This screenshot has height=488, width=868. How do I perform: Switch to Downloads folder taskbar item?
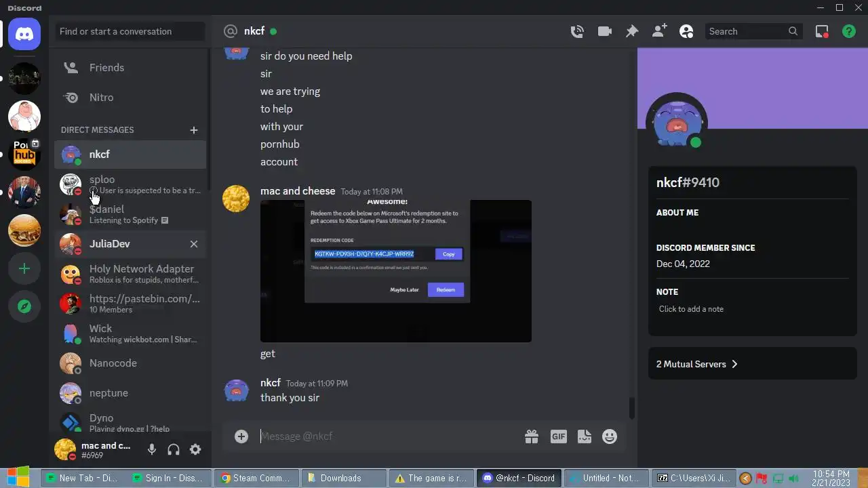click(343, 478)
